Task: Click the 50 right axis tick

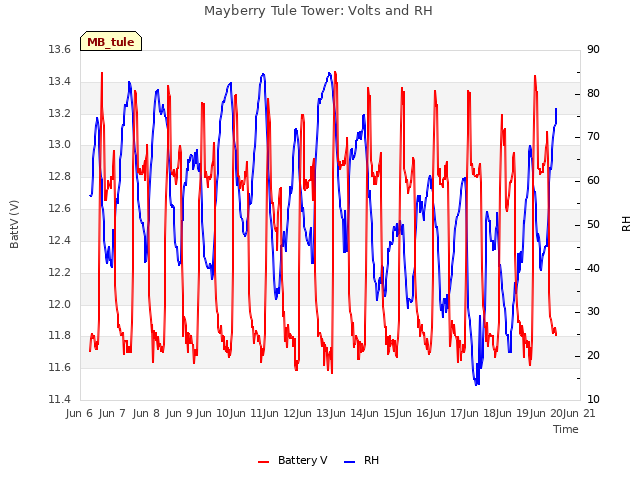Action: pos(593,224)
